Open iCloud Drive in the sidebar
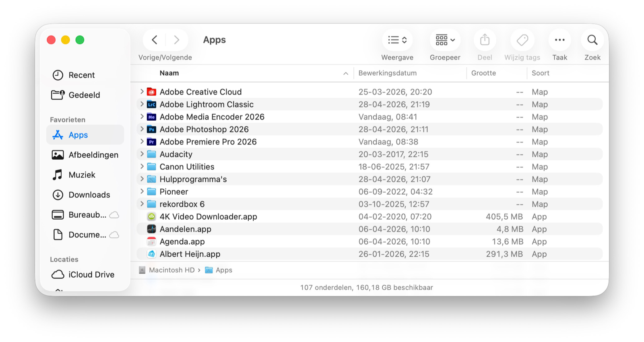644x342 pixels. [x=85, y=274]
